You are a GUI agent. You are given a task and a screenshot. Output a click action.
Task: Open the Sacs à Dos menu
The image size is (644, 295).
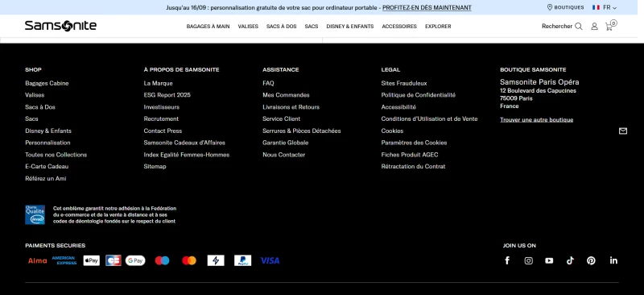click(281, 27)
